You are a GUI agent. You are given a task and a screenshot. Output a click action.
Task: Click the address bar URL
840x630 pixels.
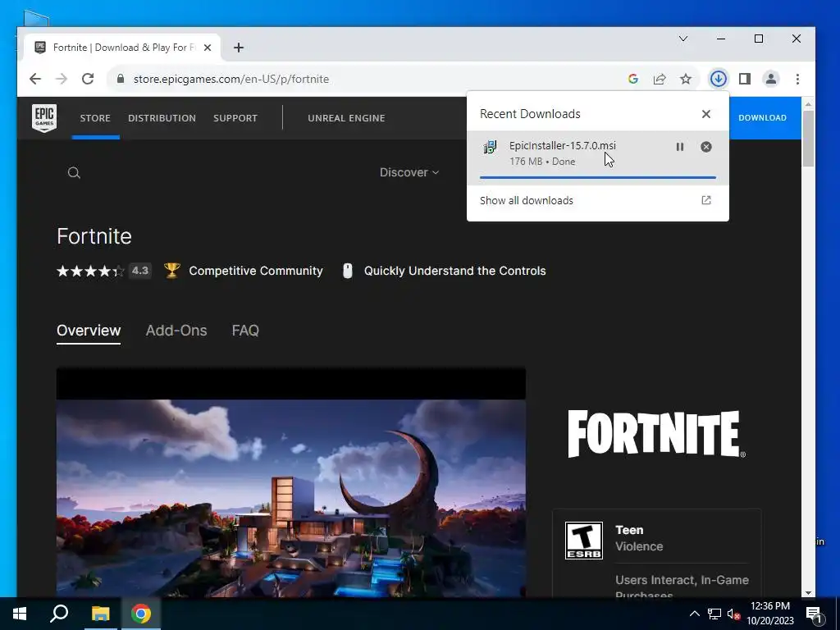tap(231, 79)
